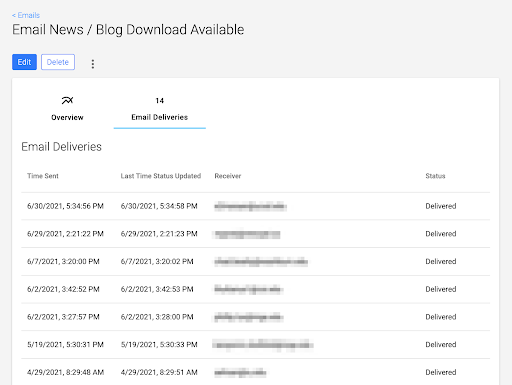The width and height of the screenshot is (512, 385).
Task: Click Delivered status in 4/29/2021 row
Action: point(441,372)
